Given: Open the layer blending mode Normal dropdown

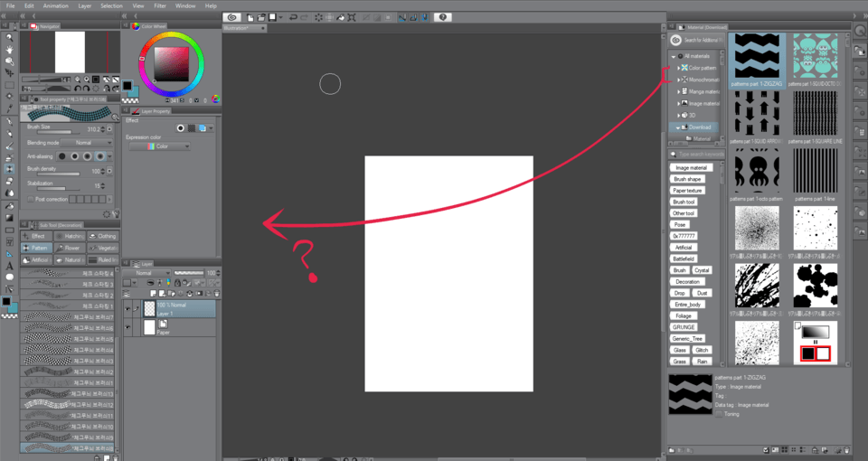Looking at the screenshot, I should (146, 273).
